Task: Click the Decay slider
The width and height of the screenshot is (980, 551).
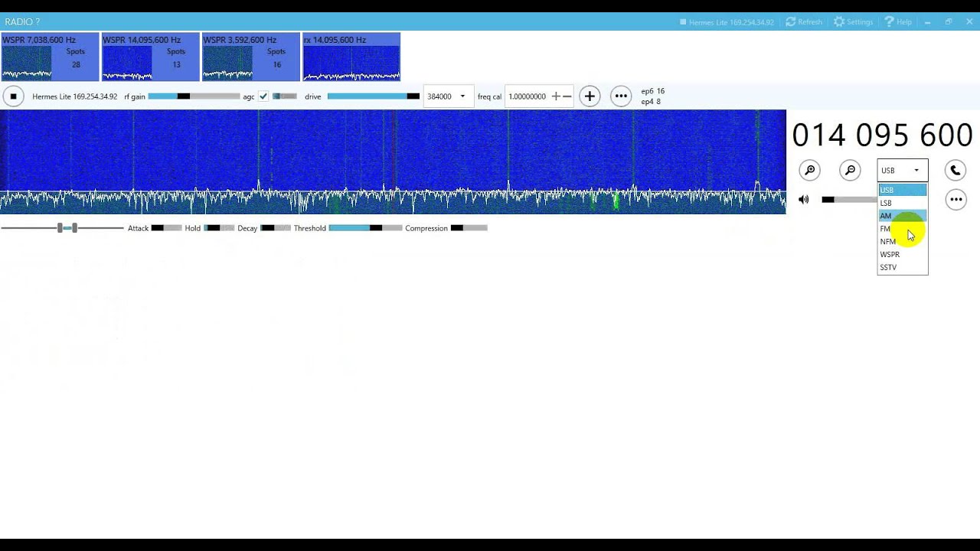Action: point(276,228)
